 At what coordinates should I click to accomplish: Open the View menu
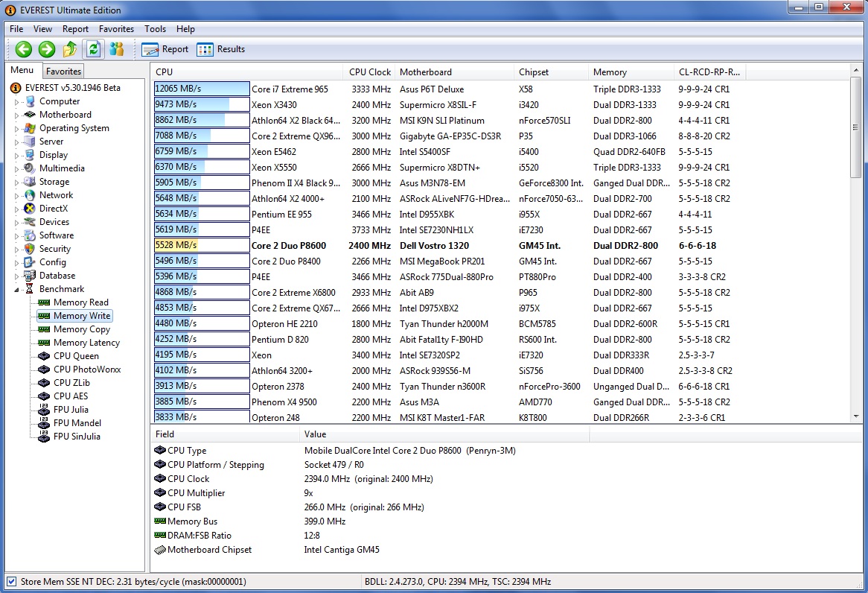point(42,29)
